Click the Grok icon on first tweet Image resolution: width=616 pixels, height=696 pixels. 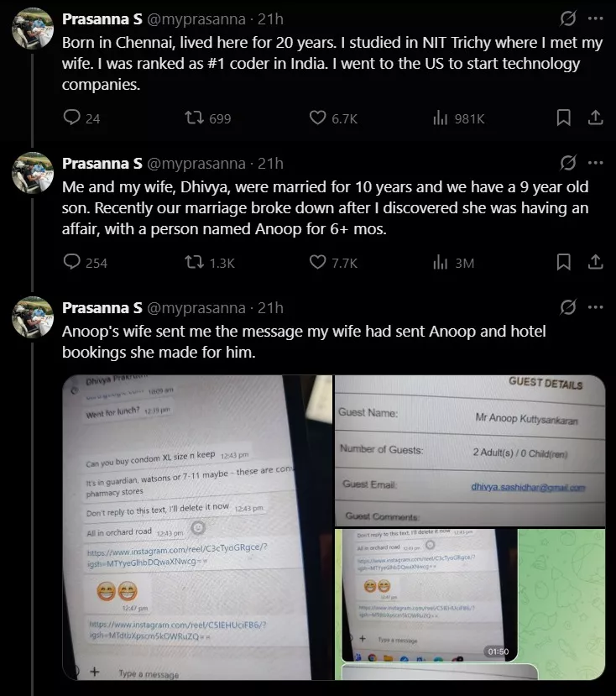567,18
